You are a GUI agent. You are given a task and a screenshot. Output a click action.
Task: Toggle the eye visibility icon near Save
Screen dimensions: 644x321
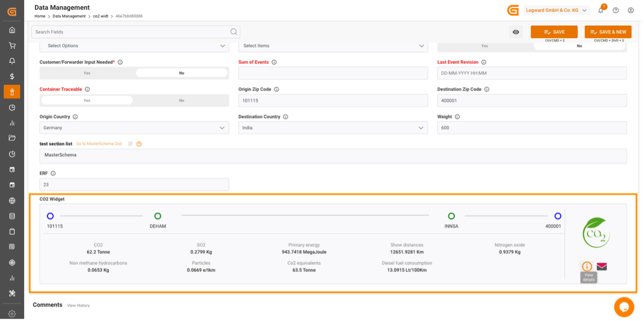[x=516, y=32]
